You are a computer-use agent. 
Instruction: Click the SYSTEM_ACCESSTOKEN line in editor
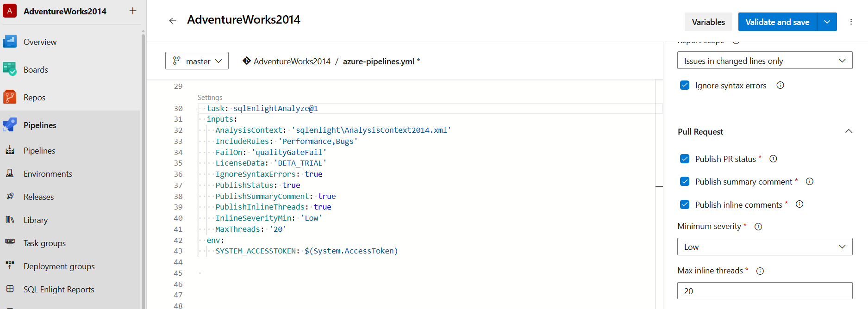pos(306,251)
